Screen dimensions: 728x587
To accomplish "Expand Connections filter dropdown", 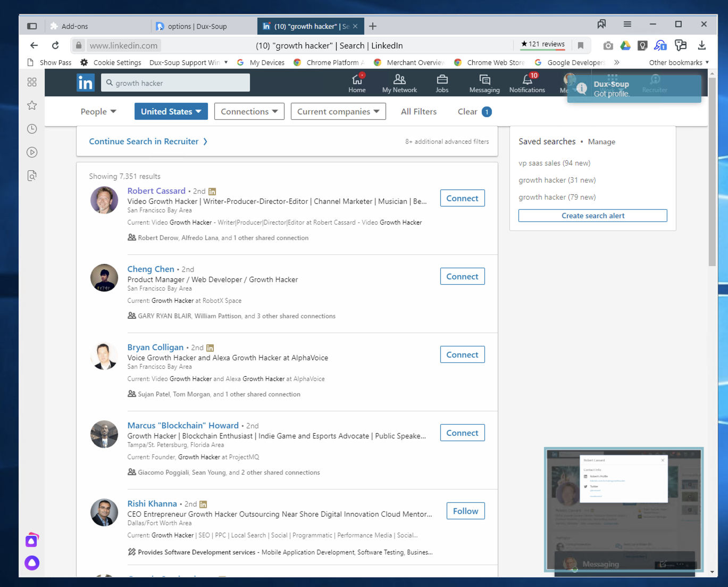I will [x=249, y=111].
